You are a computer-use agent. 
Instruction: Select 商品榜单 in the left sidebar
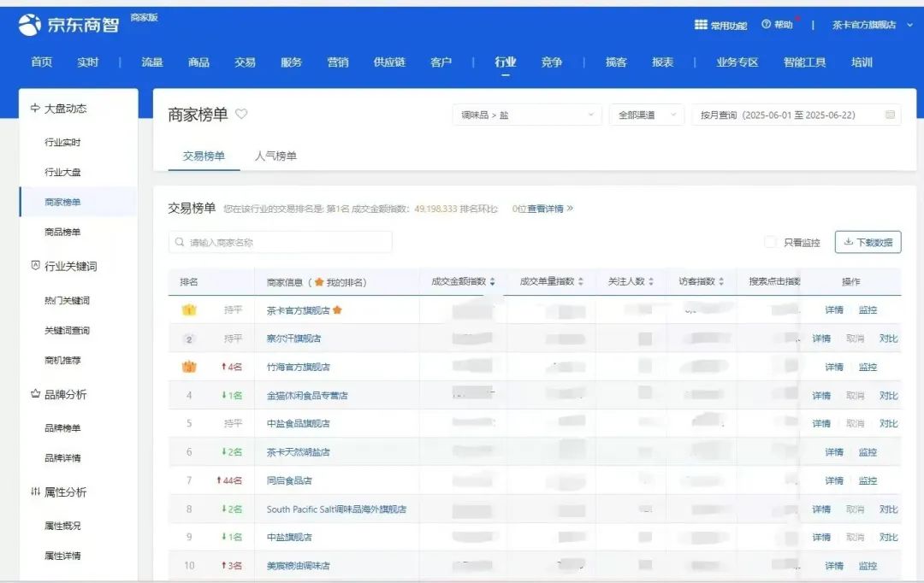click(x=62, y=233)
